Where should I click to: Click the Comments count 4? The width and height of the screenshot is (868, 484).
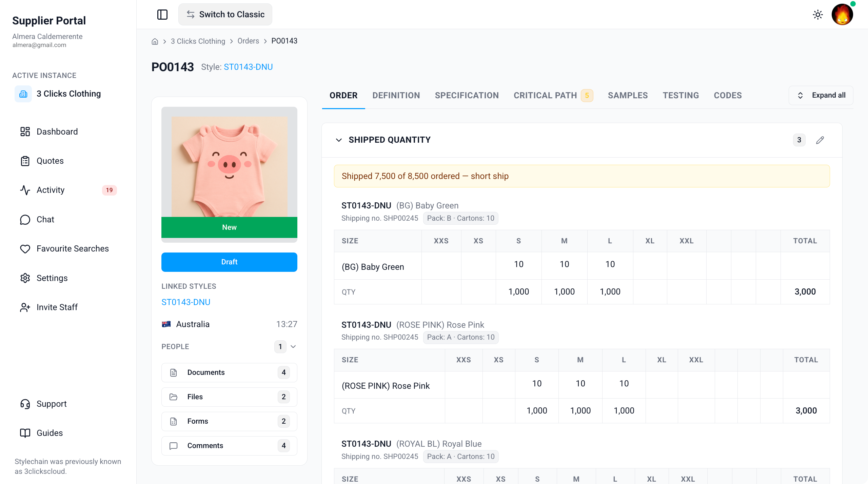[x=283, y=446]
